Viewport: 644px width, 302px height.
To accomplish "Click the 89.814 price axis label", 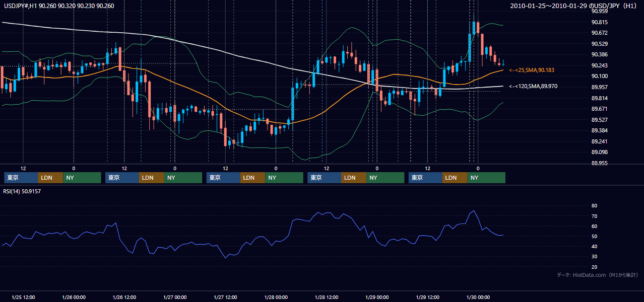I will (600, 98).
